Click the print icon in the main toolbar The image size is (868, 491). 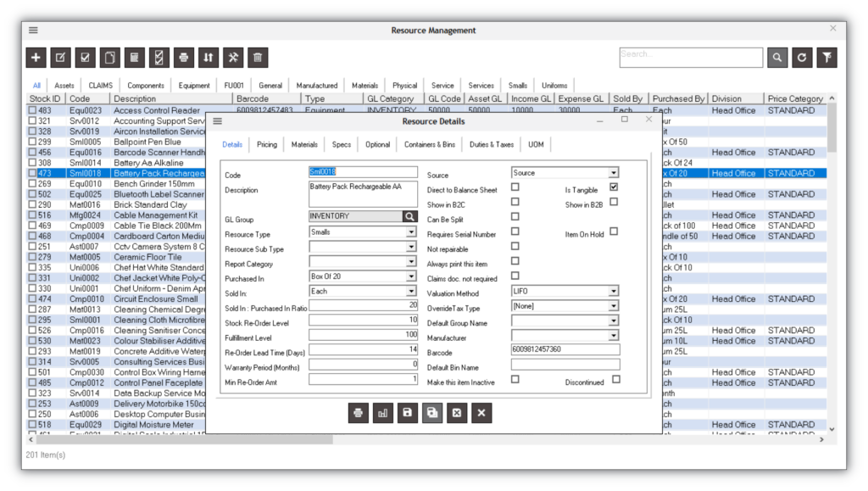point(183,58)
